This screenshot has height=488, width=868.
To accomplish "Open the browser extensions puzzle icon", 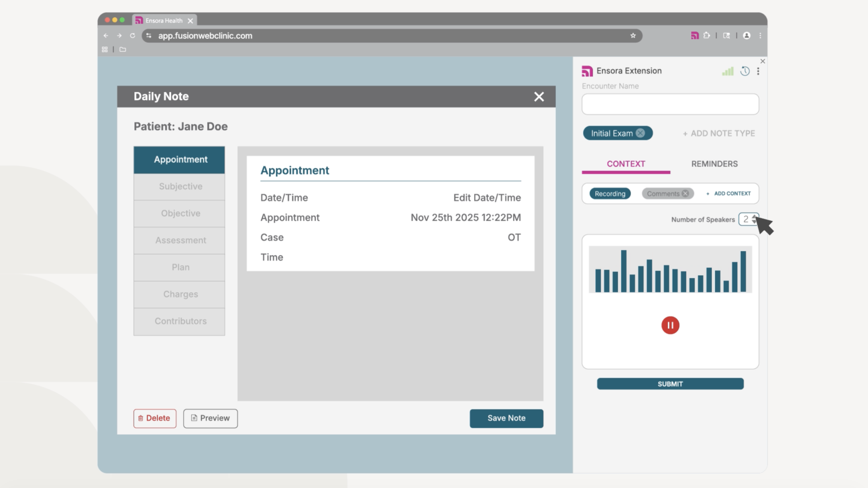I will 707,35.
